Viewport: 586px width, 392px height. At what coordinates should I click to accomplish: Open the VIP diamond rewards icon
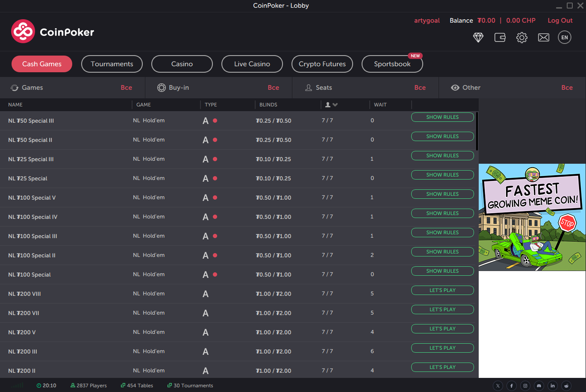coord(478,37)
